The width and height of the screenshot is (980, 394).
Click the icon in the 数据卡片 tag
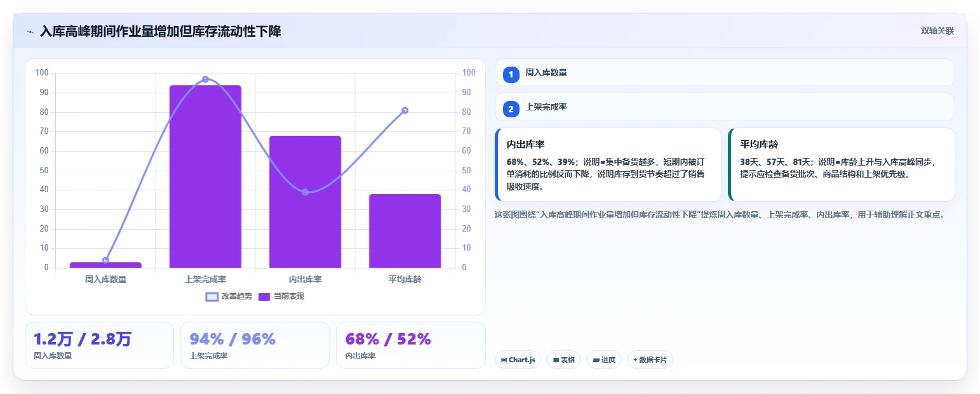coord(635,360)
